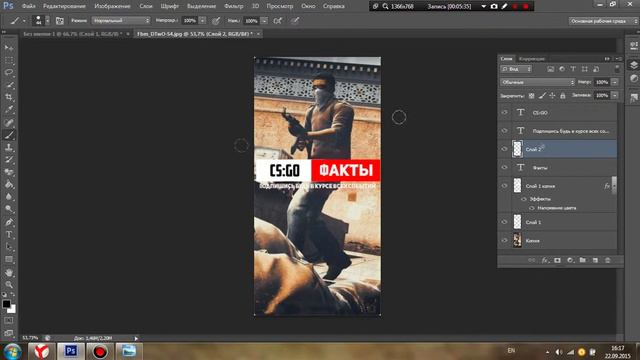Hide the bottom Копия layer
Viewport: 640px width, 360px height.
click(504, 240)
